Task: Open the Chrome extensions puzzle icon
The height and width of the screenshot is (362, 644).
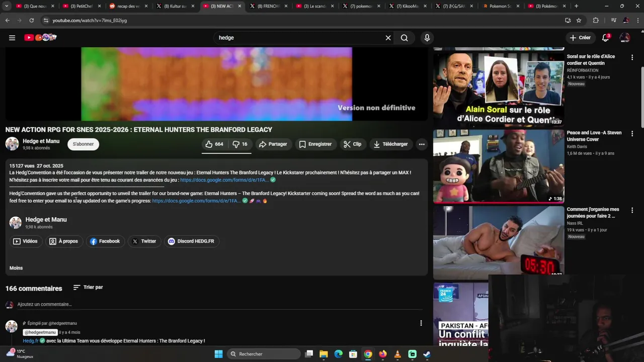Action: 596,20
